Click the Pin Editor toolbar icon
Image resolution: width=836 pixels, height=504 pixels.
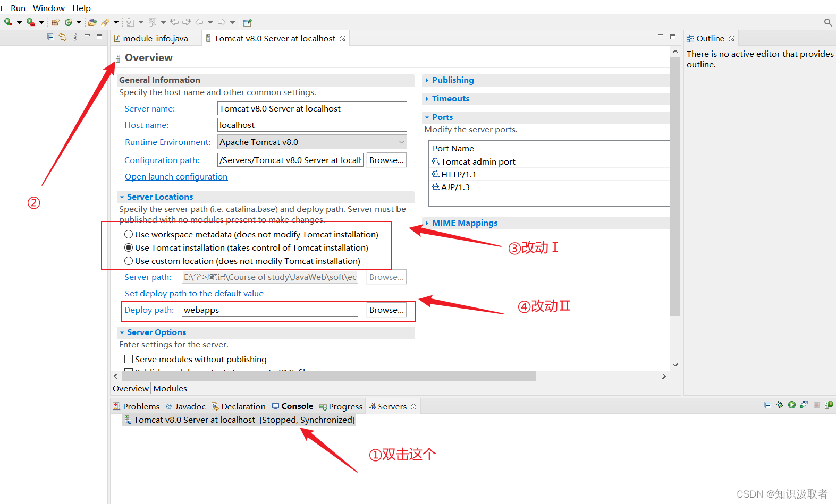(x=247, y=22)
